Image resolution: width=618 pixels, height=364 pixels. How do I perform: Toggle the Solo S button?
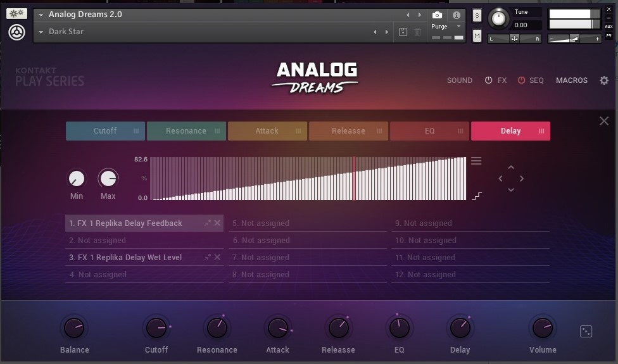(x=477, y=15)
